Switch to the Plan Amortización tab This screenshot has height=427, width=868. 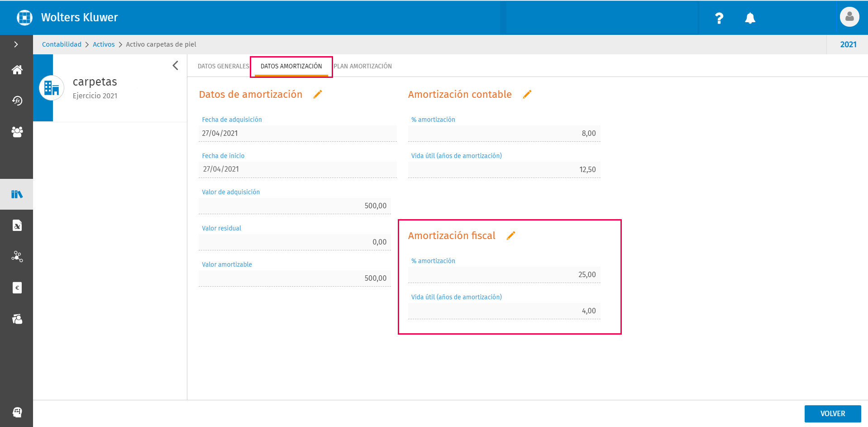pos(362,66)
